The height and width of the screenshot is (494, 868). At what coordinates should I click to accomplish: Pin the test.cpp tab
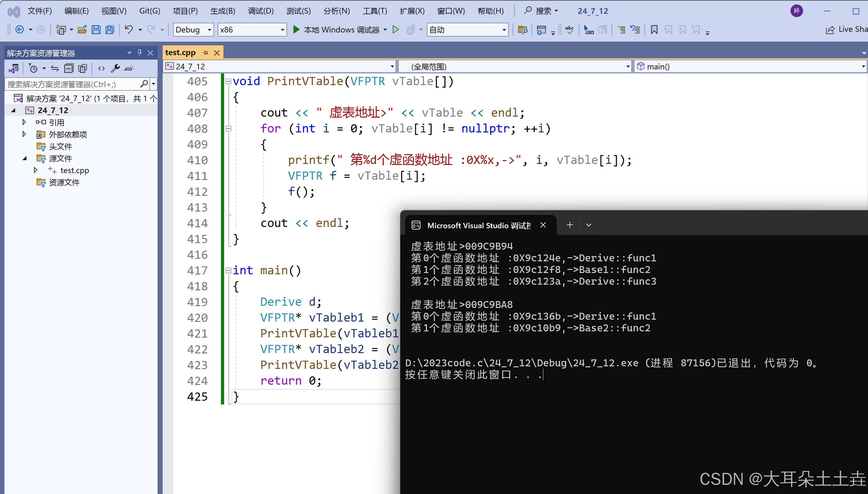click(x=205, y=53)
